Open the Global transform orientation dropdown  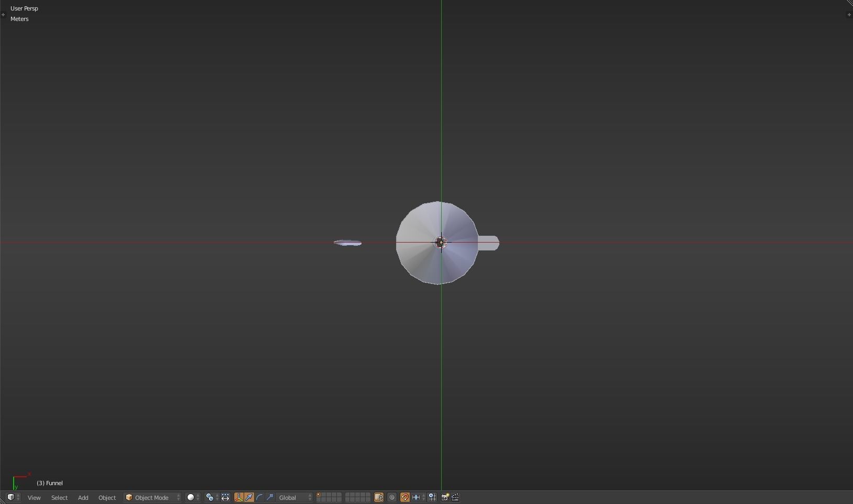pyautogui.click(x=295, y=497)
